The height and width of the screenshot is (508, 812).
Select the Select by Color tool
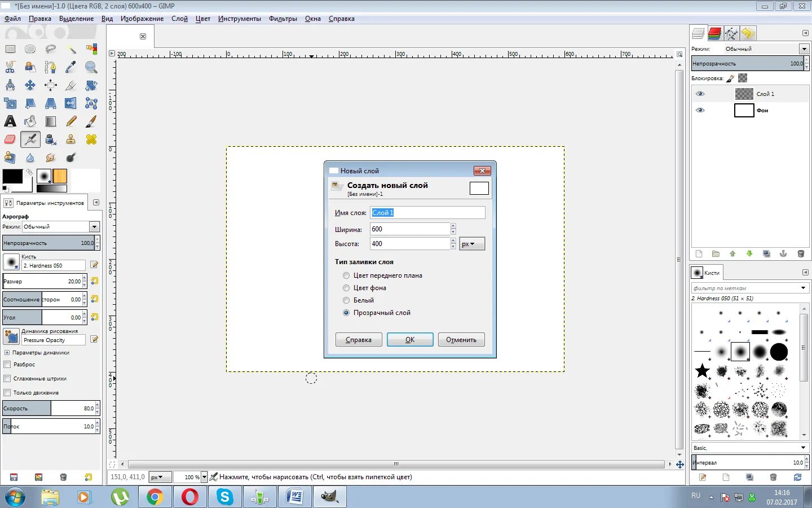(x=91, y=49)
